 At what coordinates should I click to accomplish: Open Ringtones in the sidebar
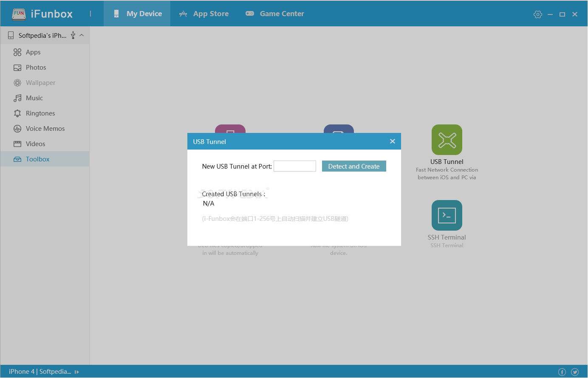point(45,113)
